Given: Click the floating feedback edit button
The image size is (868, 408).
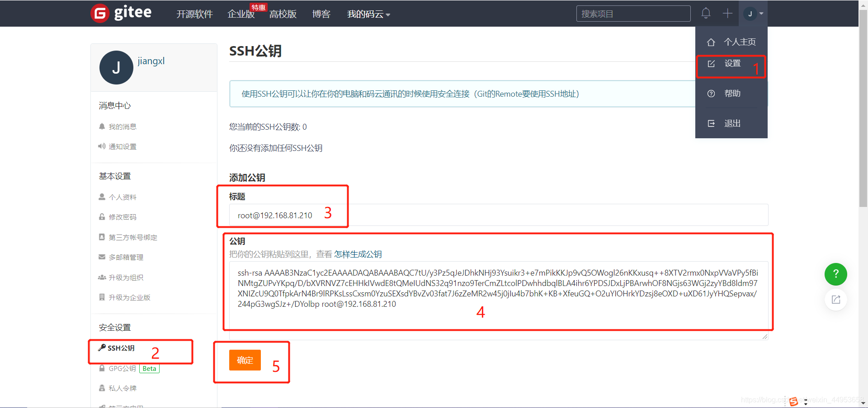Looking at the screenshot, I should [x=836, y=300].
